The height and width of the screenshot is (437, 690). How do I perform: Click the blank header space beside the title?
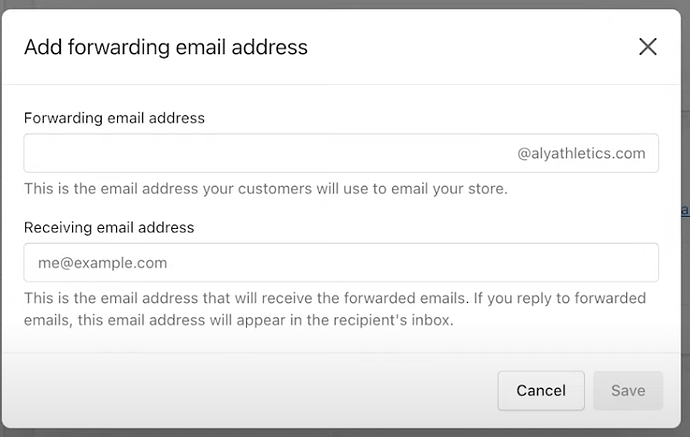coord(470,47)
